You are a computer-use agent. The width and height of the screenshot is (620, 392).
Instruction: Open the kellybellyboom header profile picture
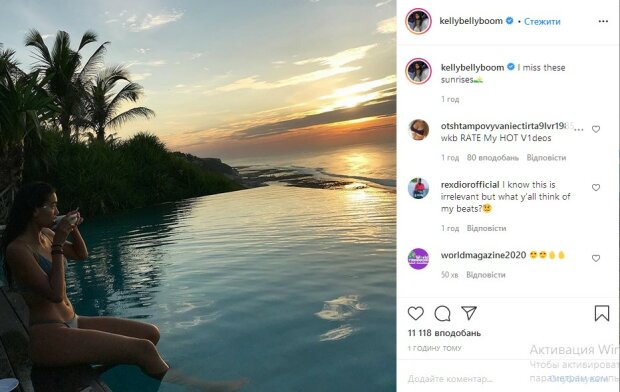(418, 21)
